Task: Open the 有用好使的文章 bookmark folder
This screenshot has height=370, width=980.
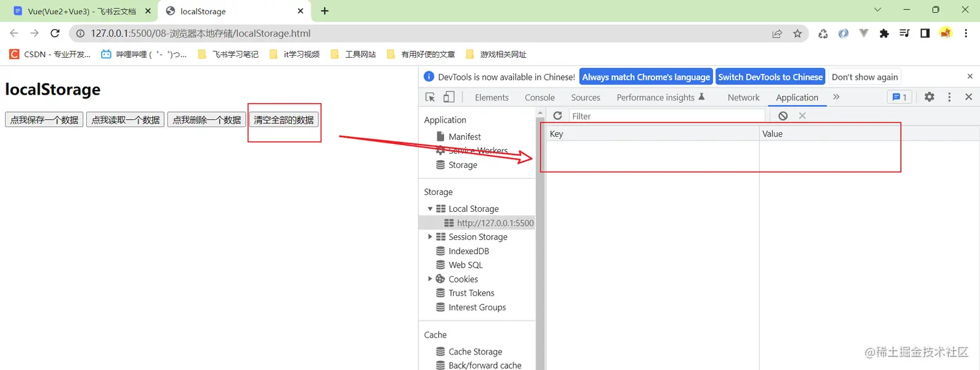Action: pos(421,54)
